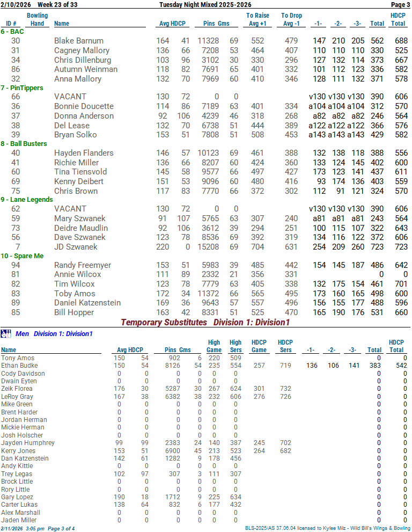
Task: Select team header 9 - Lane Legends
Action: click(27, 200)
